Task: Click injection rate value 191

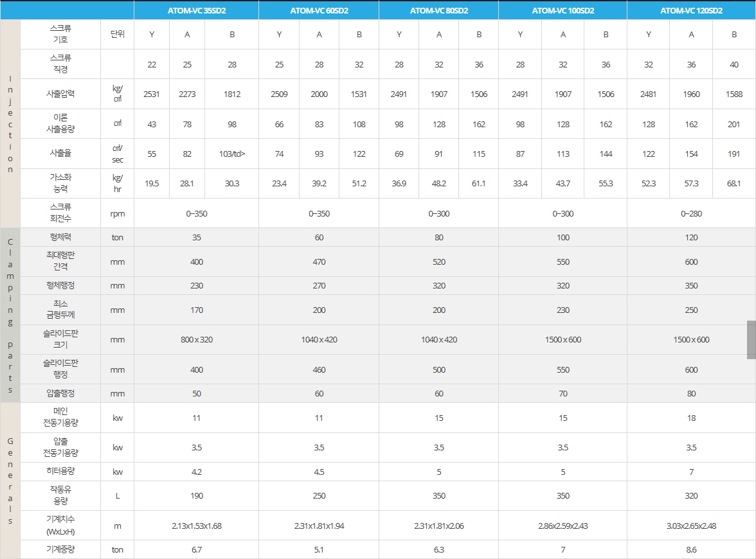Action: [x=734, y=154]
